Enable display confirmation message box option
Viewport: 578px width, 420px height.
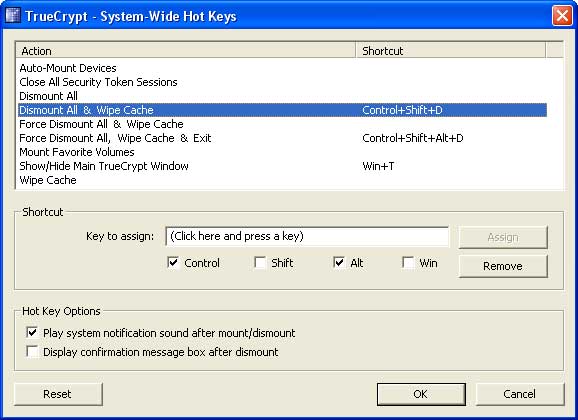[x=32, y=351]
